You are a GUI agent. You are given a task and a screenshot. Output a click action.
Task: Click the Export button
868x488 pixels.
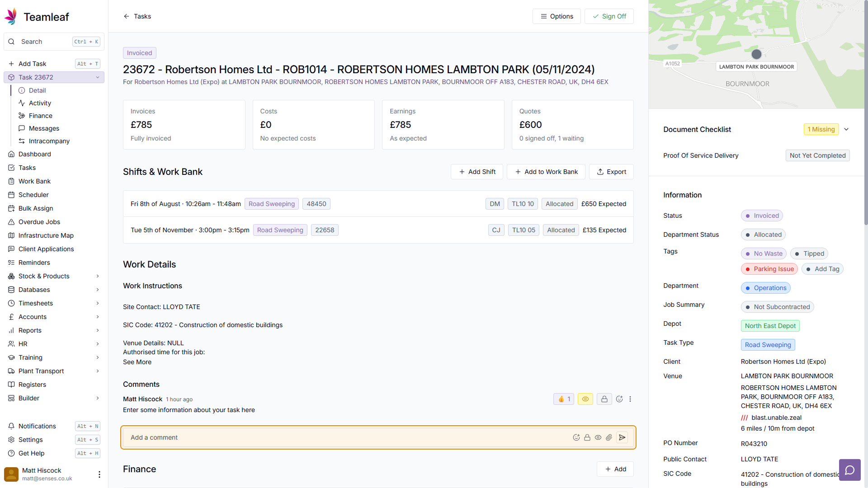611,172
